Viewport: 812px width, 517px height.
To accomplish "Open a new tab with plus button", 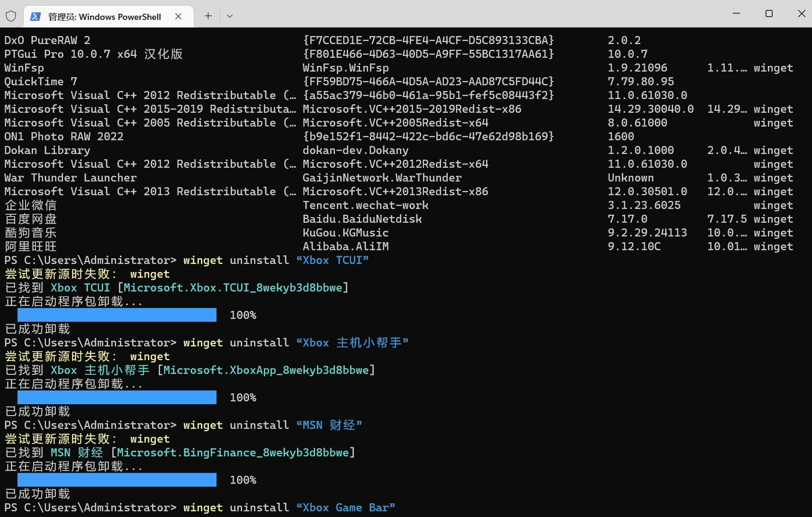I will coord(208,16).
